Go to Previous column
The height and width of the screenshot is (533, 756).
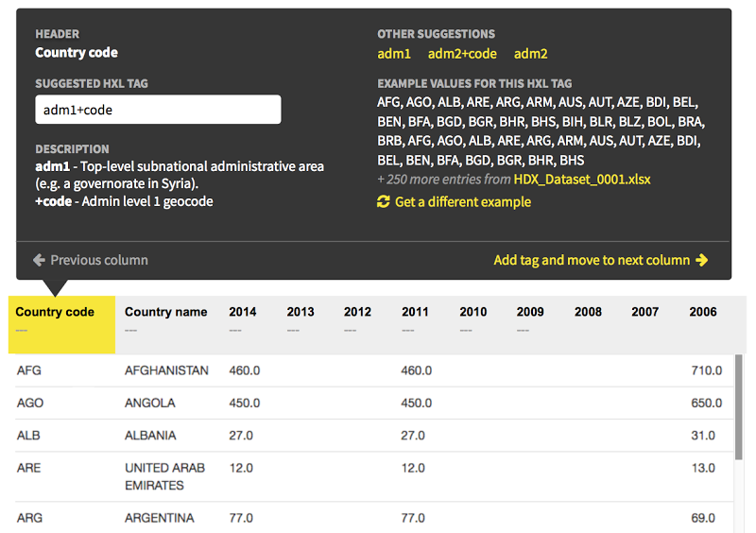click(98, 260)
